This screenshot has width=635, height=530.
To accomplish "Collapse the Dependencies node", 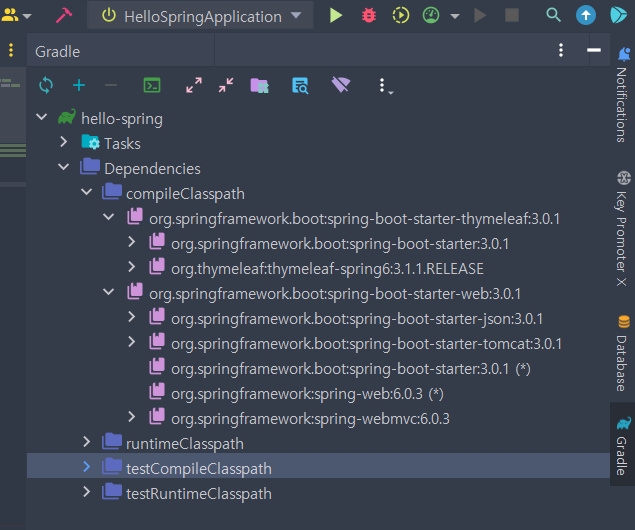I will pos(64,167).
